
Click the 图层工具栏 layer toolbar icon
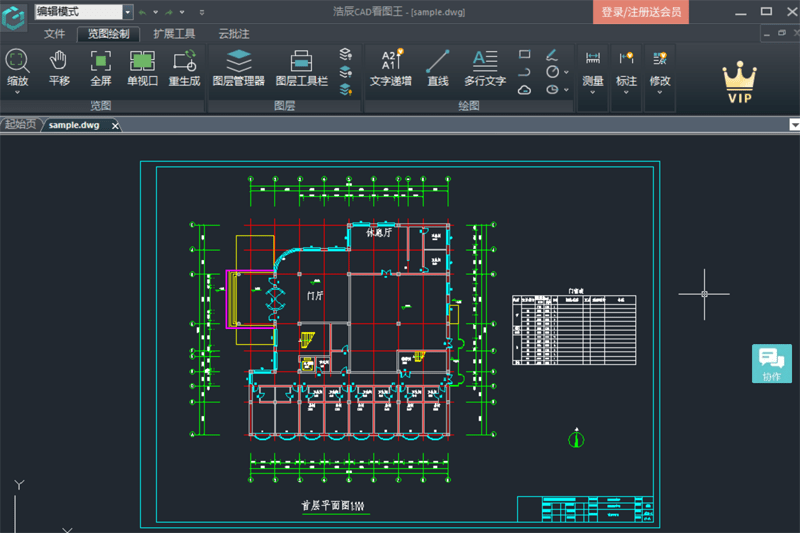301,67
